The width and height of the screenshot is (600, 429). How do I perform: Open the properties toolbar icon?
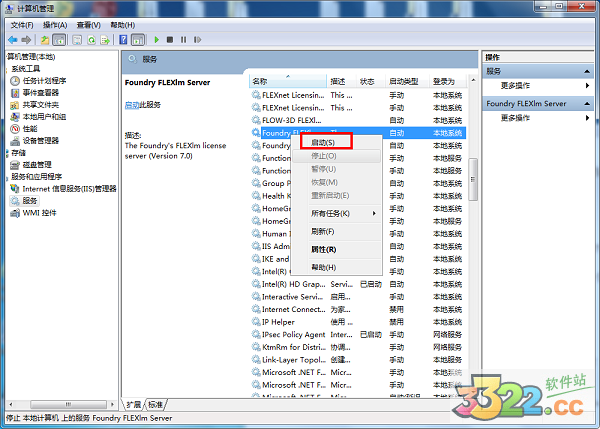coord(77,40)
